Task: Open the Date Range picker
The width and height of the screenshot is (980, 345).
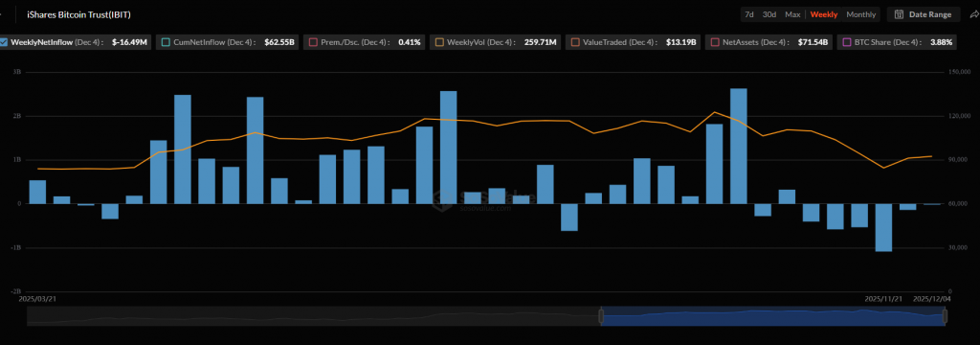Action: point(924,14)
